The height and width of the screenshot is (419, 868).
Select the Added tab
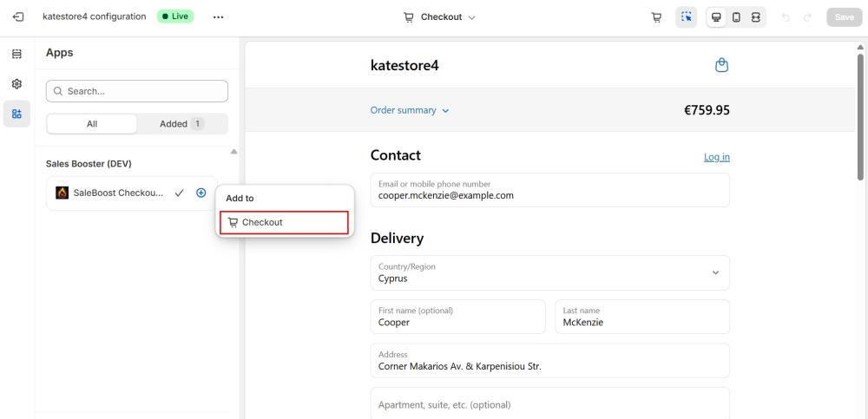tap(181, 124)
